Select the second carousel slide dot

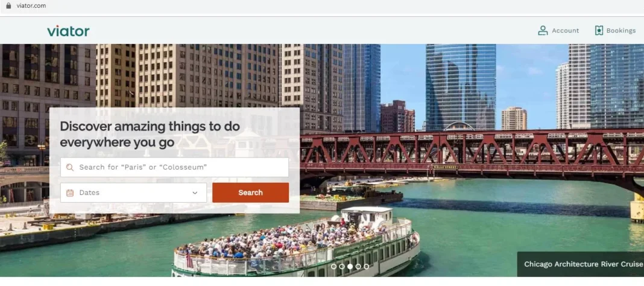click(x=342, y=266)
